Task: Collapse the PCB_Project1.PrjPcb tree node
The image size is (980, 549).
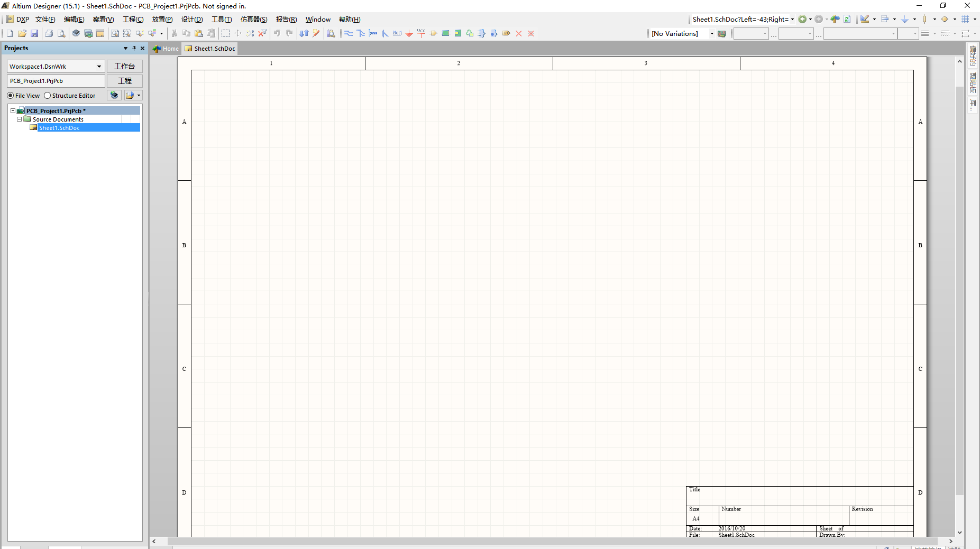Action: [x=13, y=111]
